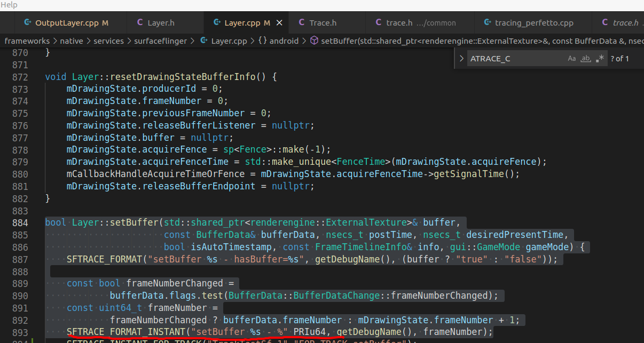Click line number 872
Screen dimensions: 644x343
[x=19, y=77]
